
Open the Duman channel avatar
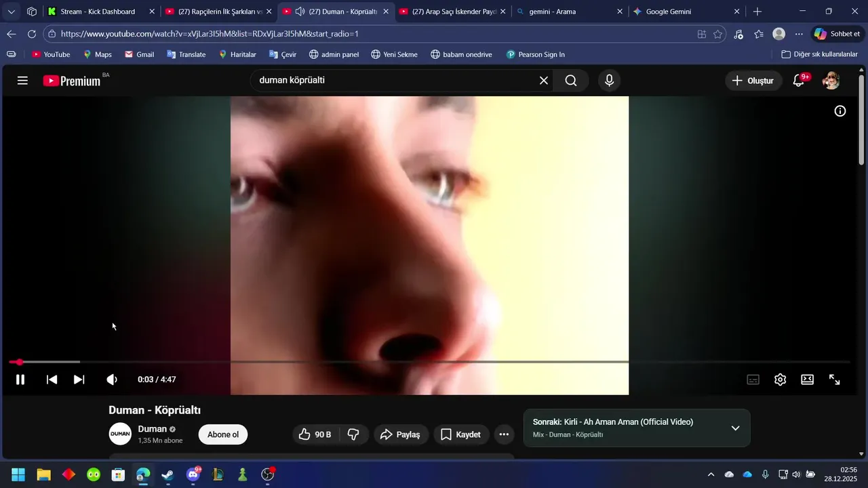(x=120, y=434)
